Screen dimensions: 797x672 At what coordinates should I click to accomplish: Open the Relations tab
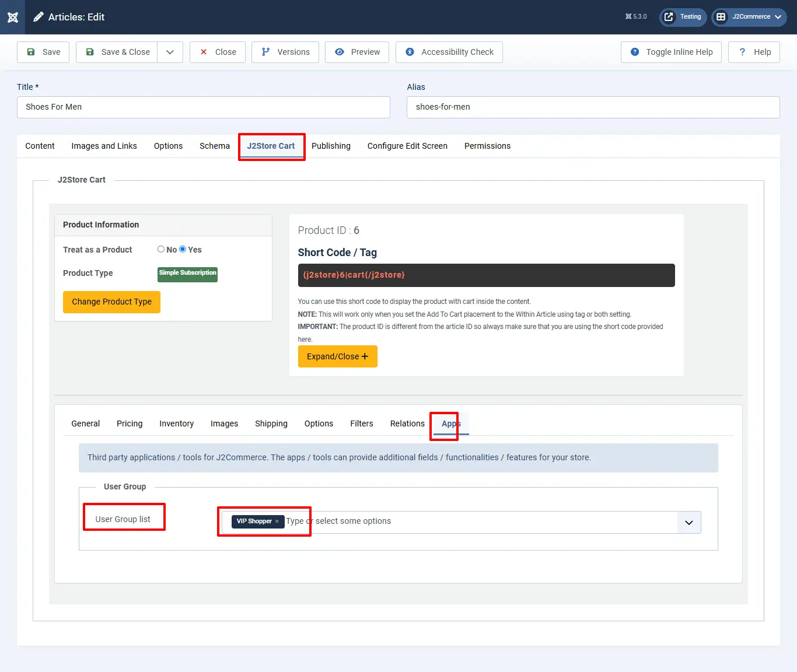(407, 423)
